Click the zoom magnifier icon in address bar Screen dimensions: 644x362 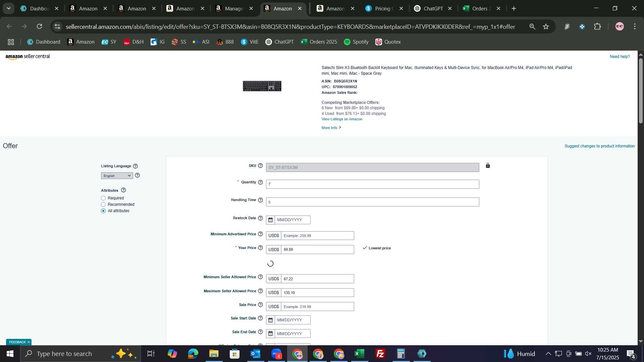click(x=532, y=26)
